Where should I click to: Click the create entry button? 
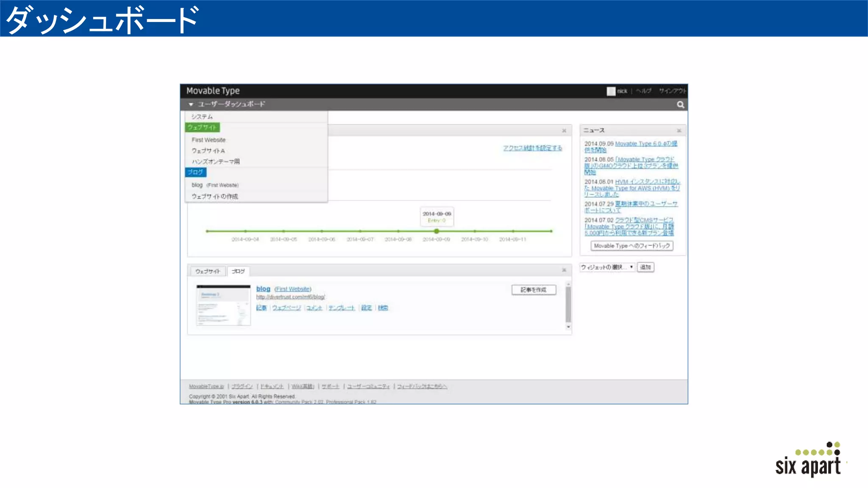click(533, 290)
